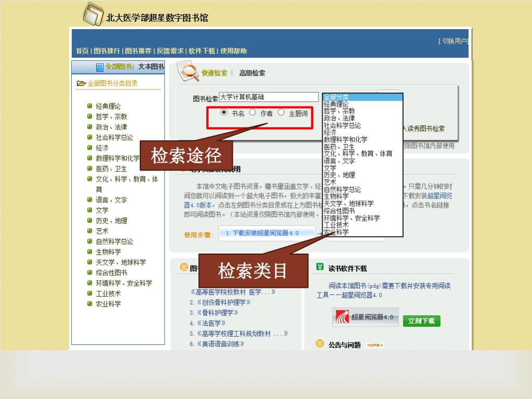Choose 全部分类 in the category dropdown
This screenshot has height=399, width=532.
tap(362, 97)
